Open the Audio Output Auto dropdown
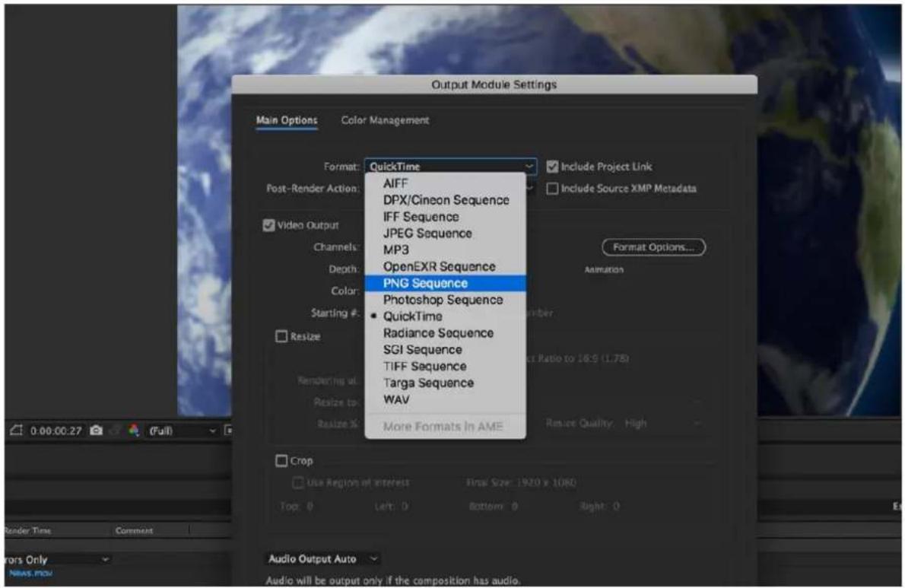 click(x=322, y=558)
